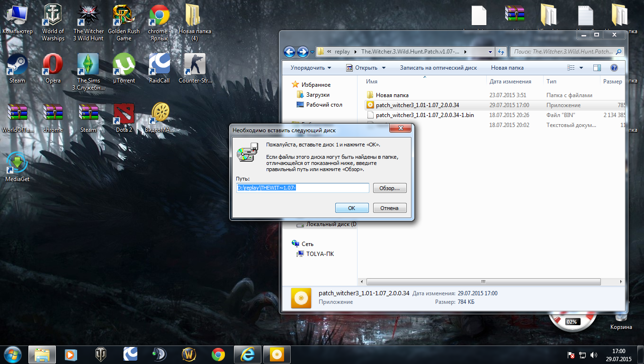Image resolution: width=644 pixels, height=364 pixels.
Task: Click the horizontal scrollbar in file list
Action: pyautogui.click(x=483, y=281)
